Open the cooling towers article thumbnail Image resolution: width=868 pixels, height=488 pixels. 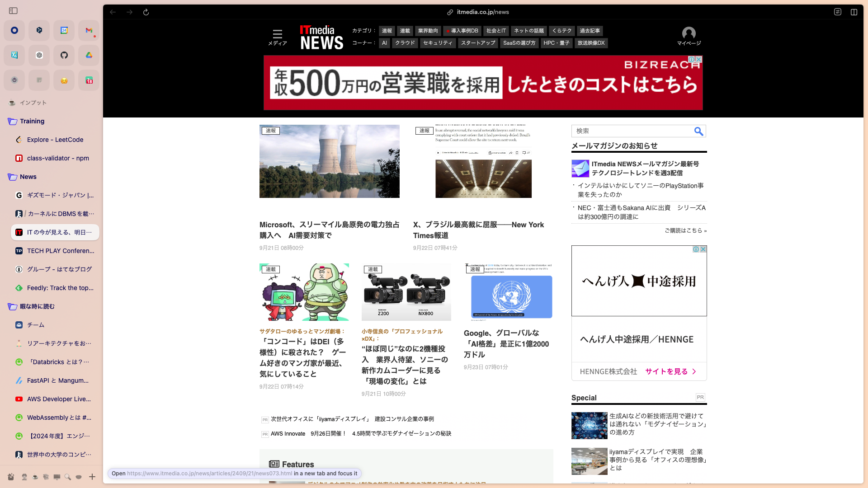point(330,161)
